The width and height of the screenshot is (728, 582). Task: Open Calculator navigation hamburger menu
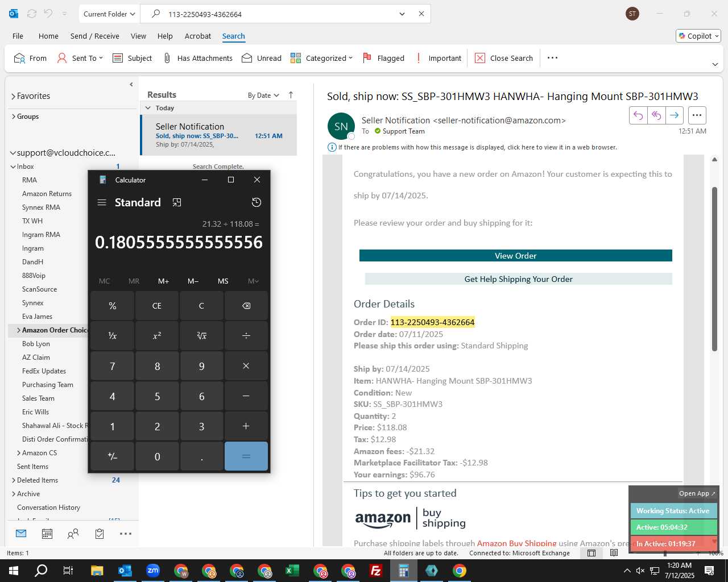click(x=102, y=202)
